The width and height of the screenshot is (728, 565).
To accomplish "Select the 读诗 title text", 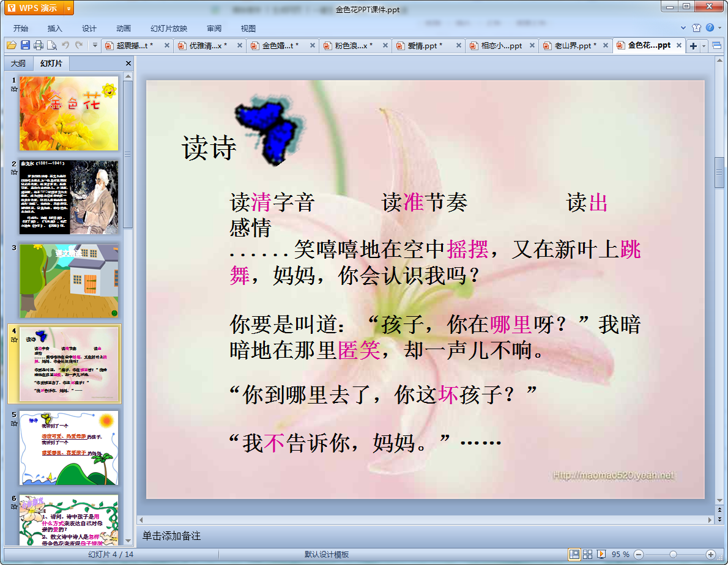I will pos(209,149).
